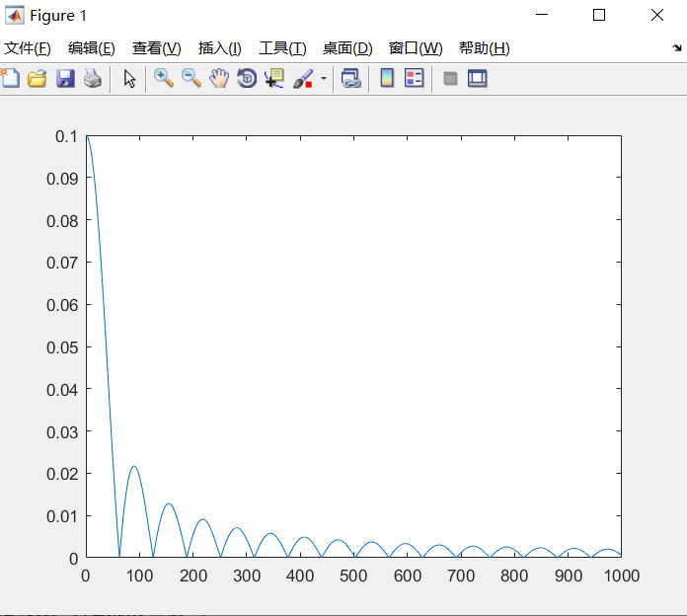Maximize the Figure 1 window
687x616 pixels.
[x=599, y=15]
